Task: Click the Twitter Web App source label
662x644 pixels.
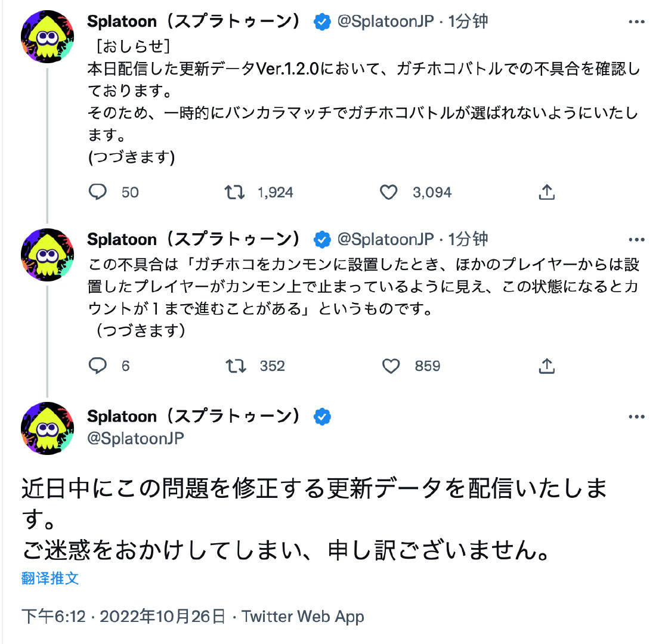Action: (x=303, y=616)
